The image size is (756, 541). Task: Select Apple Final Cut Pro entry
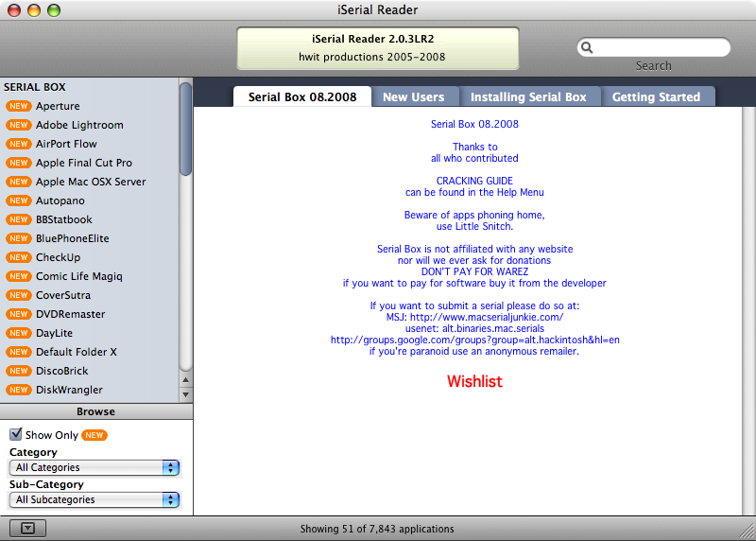[89, 163]
